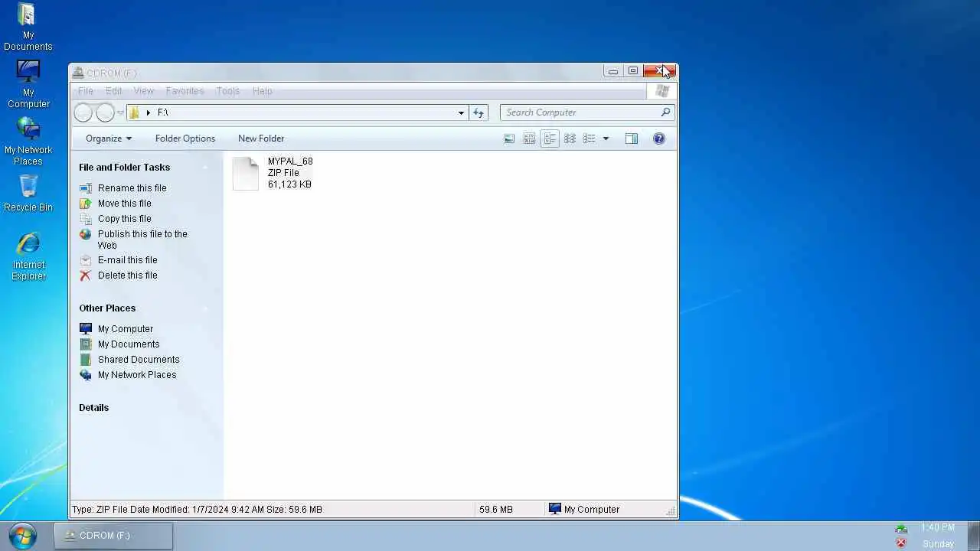Collapse the Other Places section
The width and height of the screenshot is (980, 551).
(x=205, y=308)
